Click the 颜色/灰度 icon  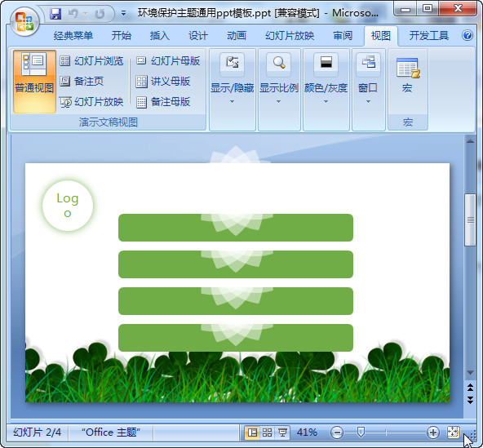pos(326,64)
